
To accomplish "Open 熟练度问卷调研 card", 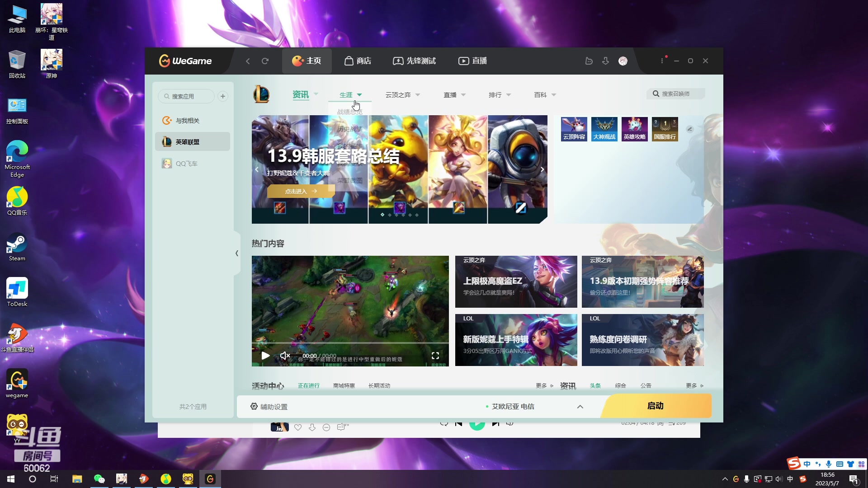I will (643, 340).
